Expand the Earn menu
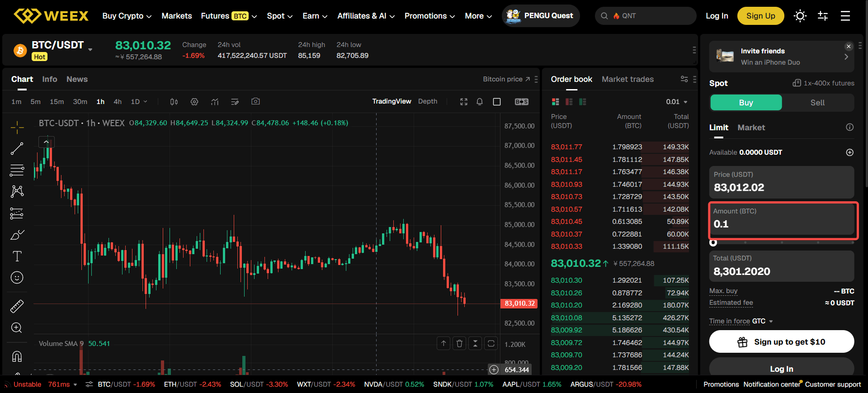 [x=315, y=16]
